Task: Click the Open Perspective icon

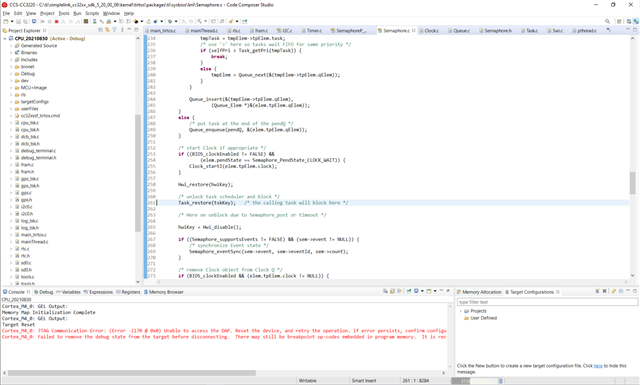Action: click(619, 21)
